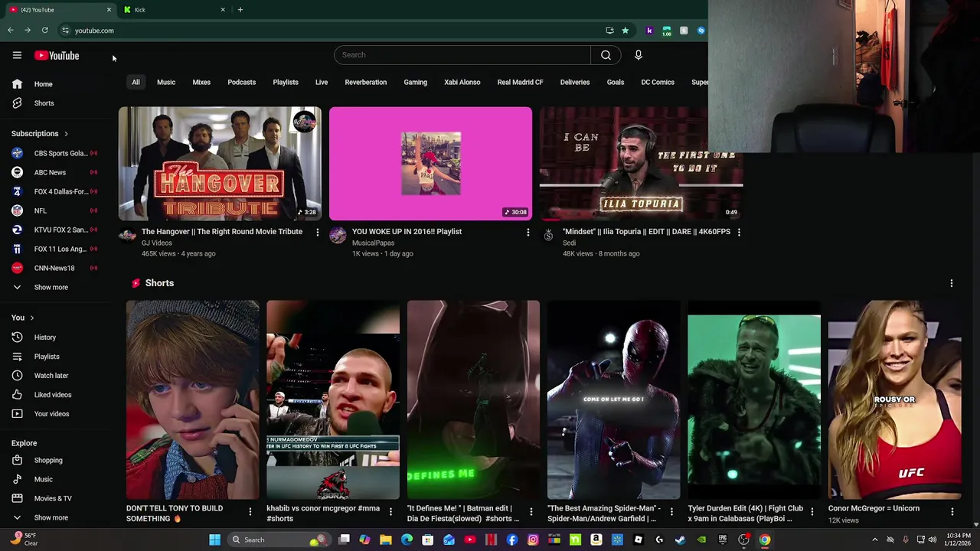Open the purple Kick extension icon

point(649,31)
